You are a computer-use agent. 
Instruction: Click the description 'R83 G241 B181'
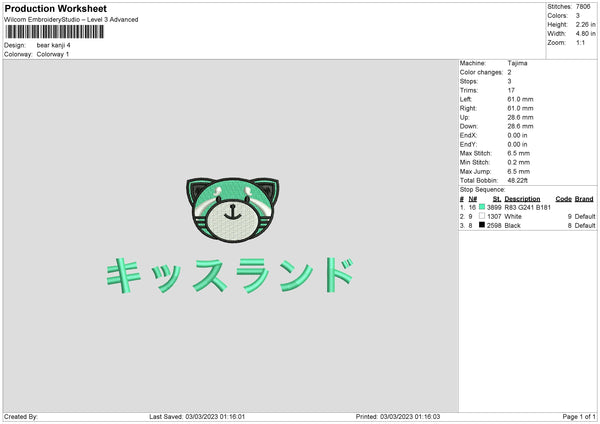(528, 207)
